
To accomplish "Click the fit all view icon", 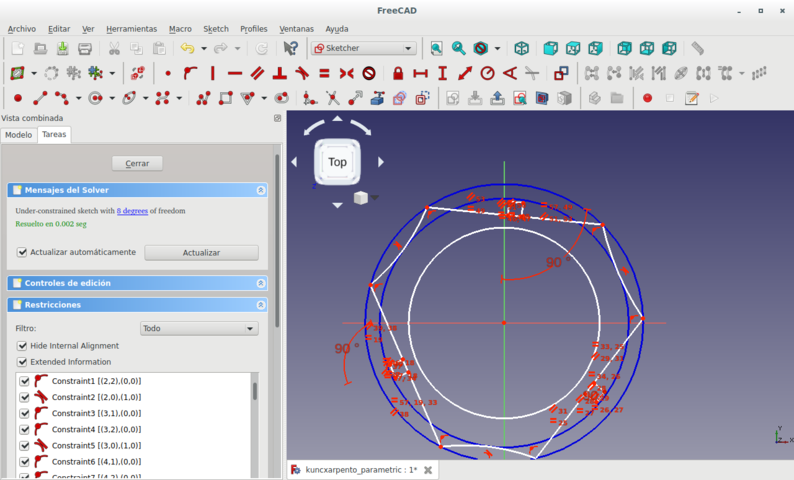I will (x=436, y=48).
